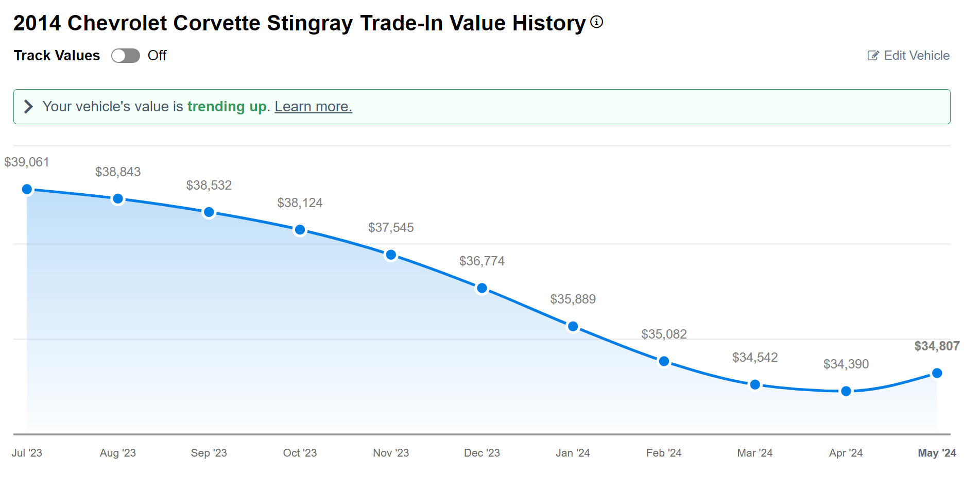
Task: Open the Learn more link
Action: point(313,107)
